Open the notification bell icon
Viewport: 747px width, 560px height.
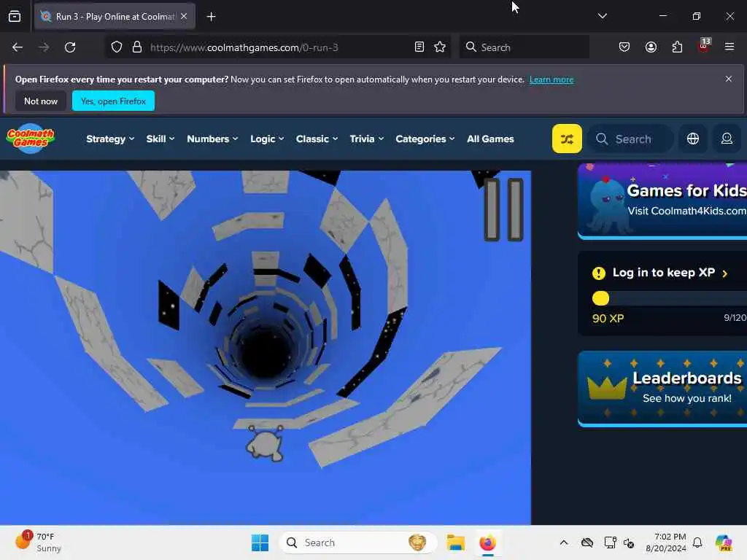(697, 542)
